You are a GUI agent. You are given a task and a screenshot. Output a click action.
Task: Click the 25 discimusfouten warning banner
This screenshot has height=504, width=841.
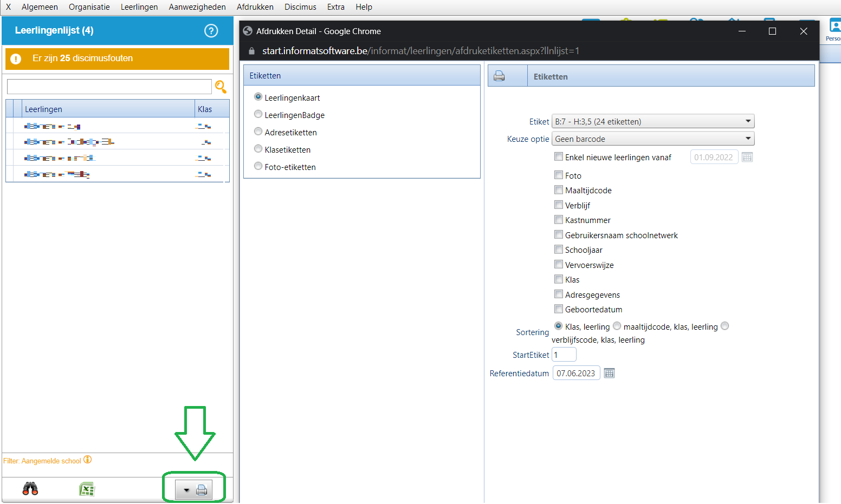(x=117, y=58)
